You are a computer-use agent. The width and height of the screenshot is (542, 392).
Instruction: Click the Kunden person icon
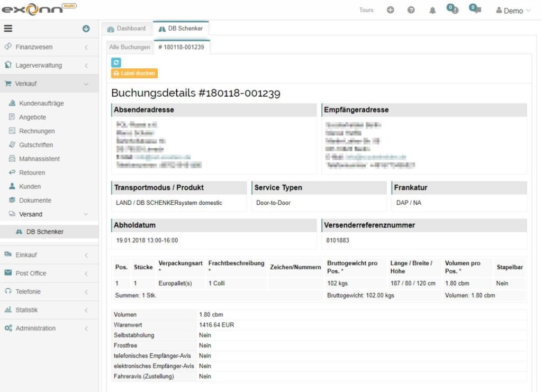tap(12, 186)
